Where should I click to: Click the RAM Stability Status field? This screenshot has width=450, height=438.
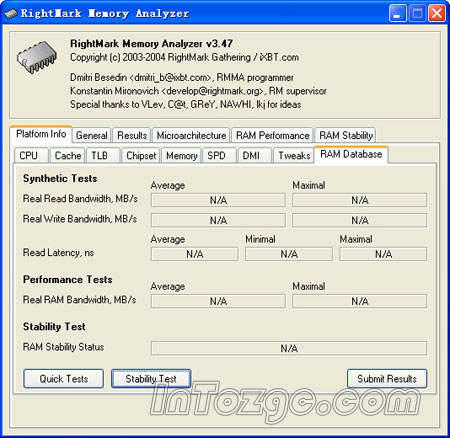click(289, 348)
